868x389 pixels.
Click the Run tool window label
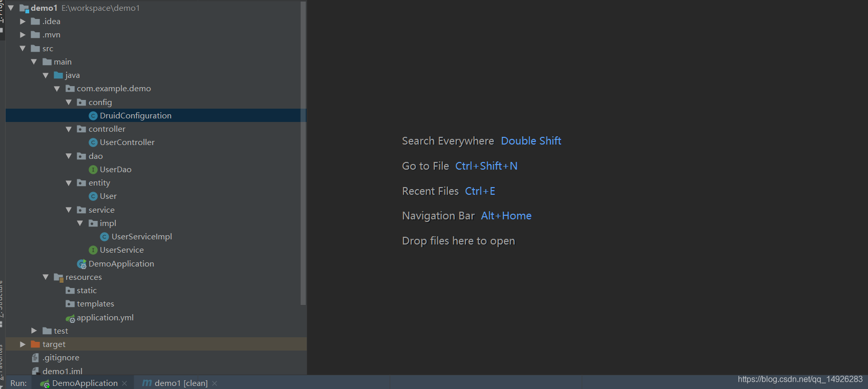18,383
